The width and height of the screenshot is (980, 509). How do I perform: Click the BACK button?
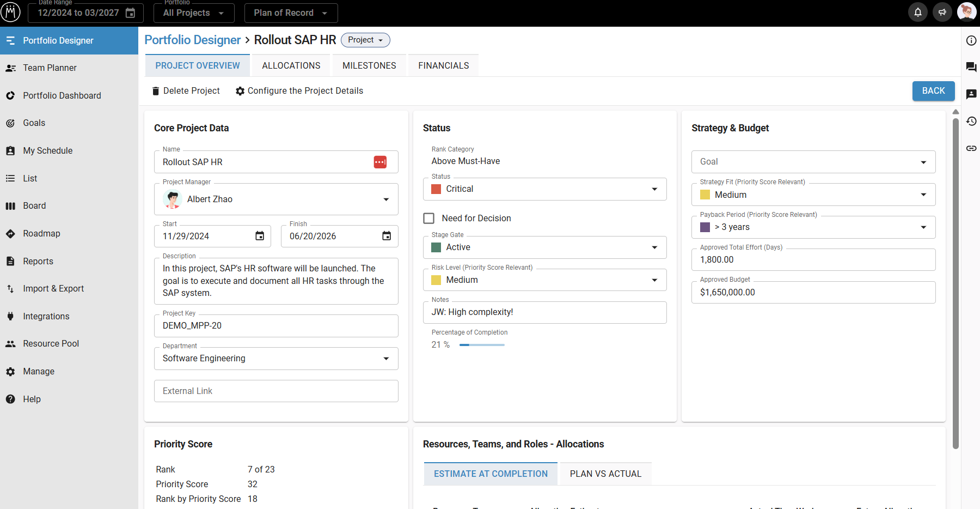pos(933,91)
